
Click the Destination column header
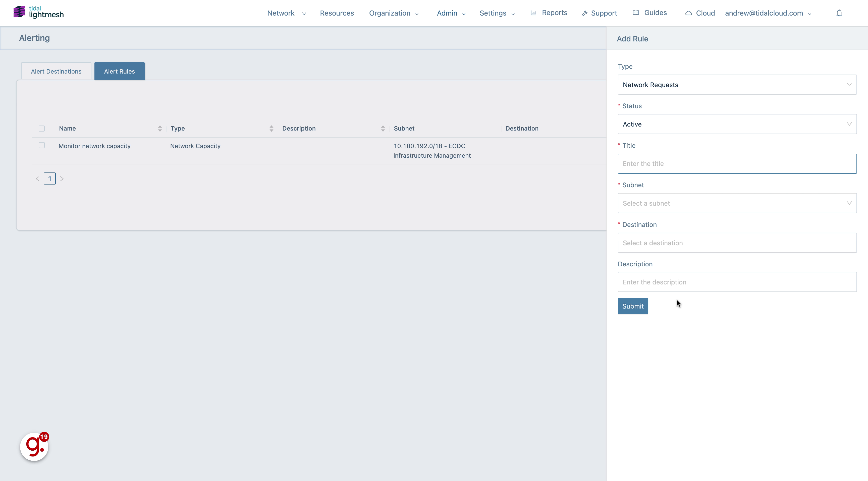[x=522, y=128]
